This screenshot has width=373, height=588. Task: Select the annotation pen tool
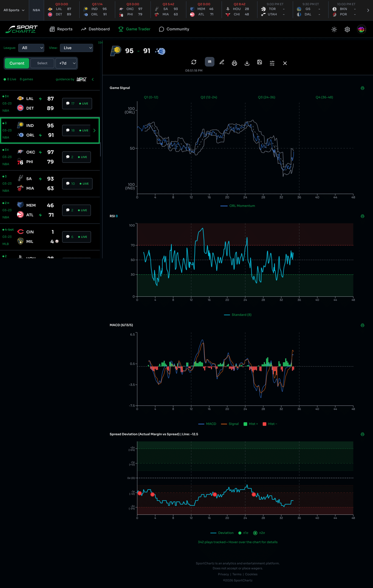click(222, 62)
